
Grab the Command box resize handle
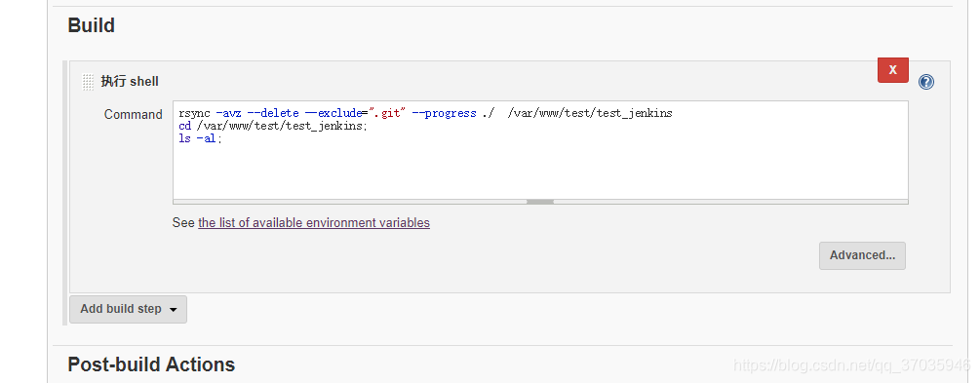[x=540, y=202]
